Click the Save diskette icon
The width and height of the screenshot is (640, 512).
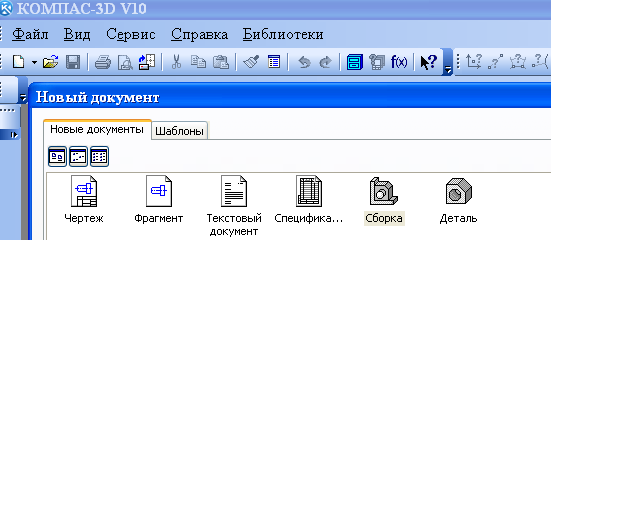tap(73, 62)
